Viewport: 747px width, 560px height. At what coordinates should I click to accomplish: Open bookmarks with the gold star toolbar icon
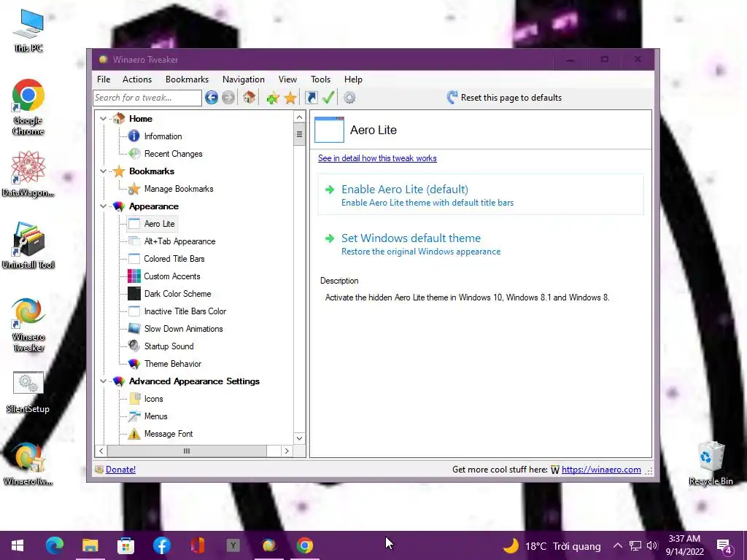pyautogui.click(x=290, y=98)
